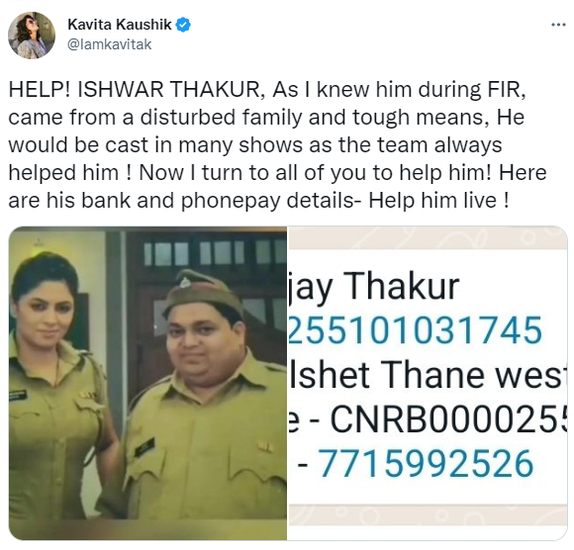Click the 'lshet Thane west' branch text
Image resolution: width=574 pixels, height=550 pixels.
coord(428,375)
